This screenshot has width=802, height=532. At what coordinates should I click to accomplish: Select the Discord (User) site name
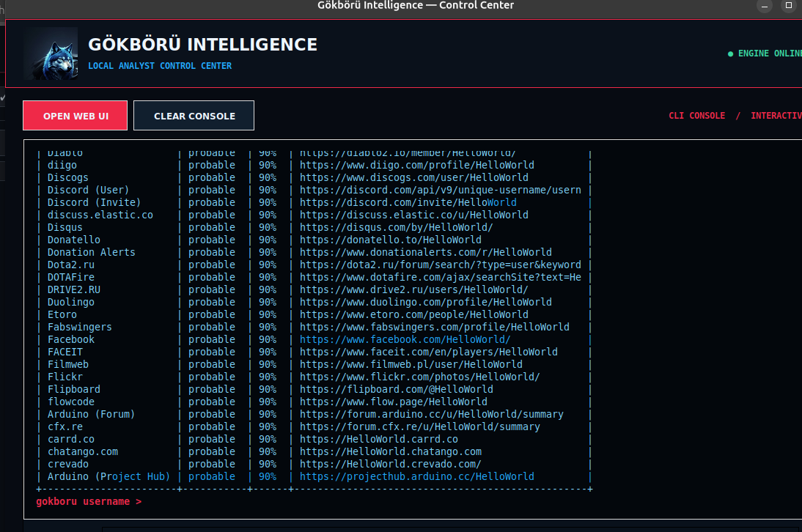89,190
